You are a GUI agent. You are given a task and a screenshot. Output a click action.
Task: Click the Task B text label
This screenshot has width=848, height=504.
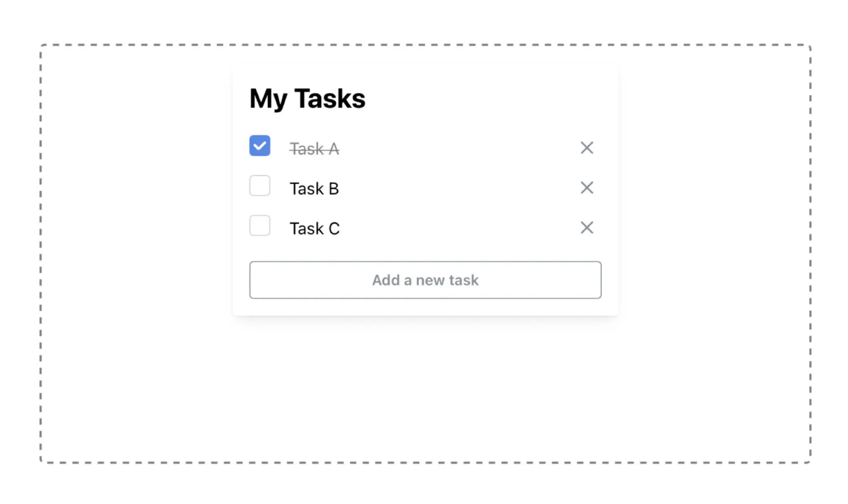click(315, 188)
